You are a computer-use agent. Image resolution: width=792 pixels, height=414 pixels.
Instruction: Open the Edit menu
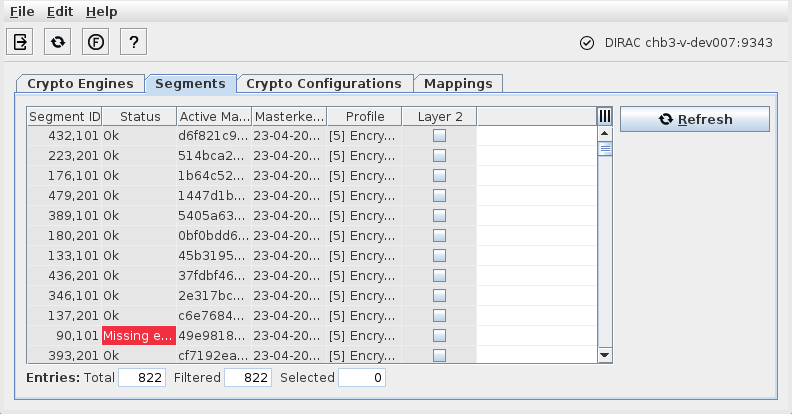pos(59,12)
